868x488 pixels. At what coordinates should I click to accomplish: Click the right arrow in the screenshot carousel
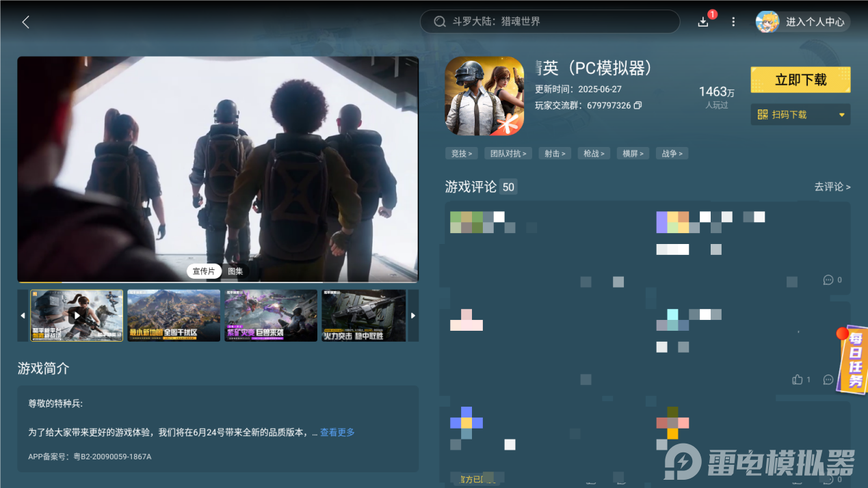[x=413, y=315]
